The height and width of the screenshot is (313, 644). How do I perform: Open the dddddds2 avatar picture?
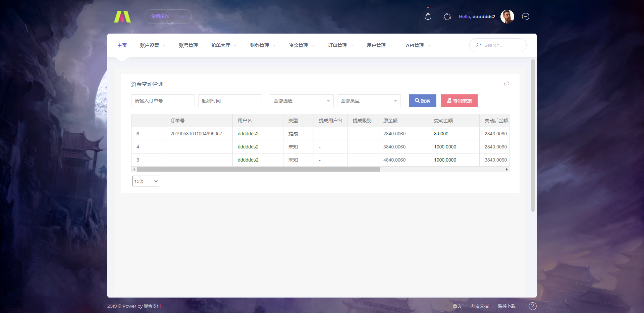[x=507, y=16]
